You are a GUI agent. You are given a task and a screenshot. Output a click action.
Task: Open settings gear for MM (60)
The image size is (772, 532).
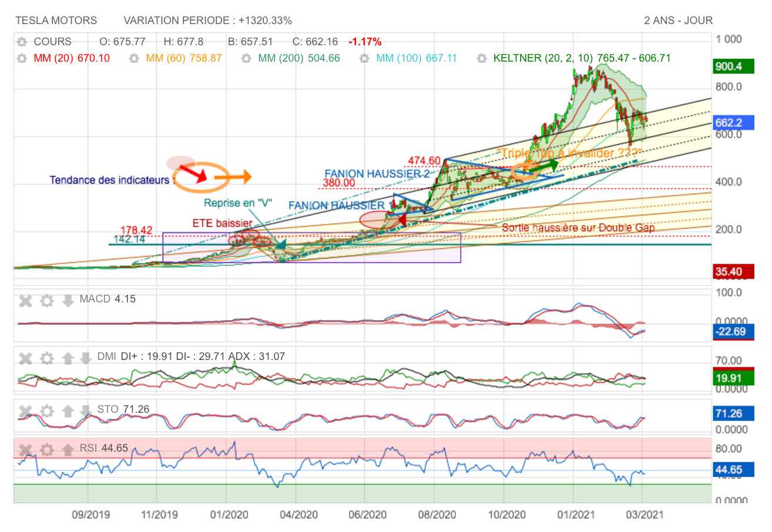click(x=134, y=59)
